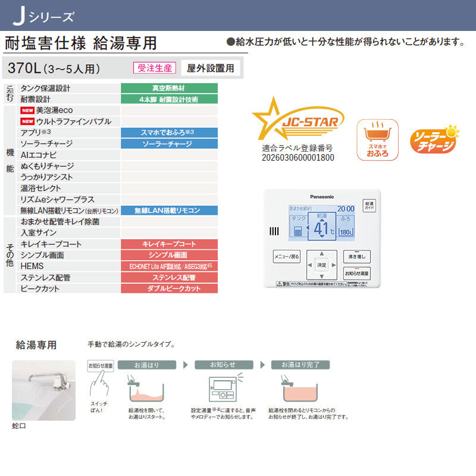
Task: Click the タンク indicator on the remote display
Action: coord(299,227)
